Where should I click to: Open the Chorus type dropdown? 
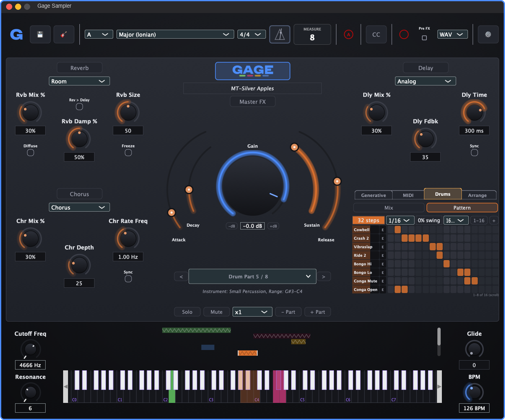tap(79, 208)
